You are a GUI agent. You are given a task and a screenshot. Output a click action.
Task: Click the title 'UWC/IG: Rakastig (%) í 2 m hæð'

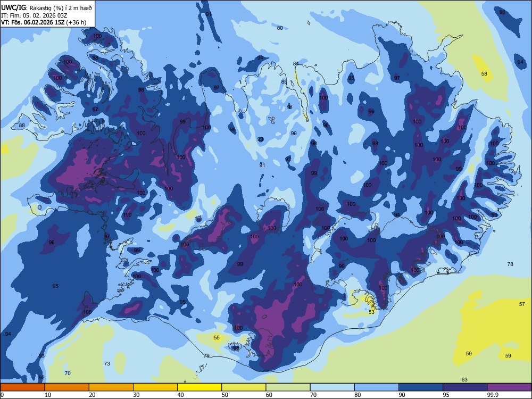(x=46, y=7)
